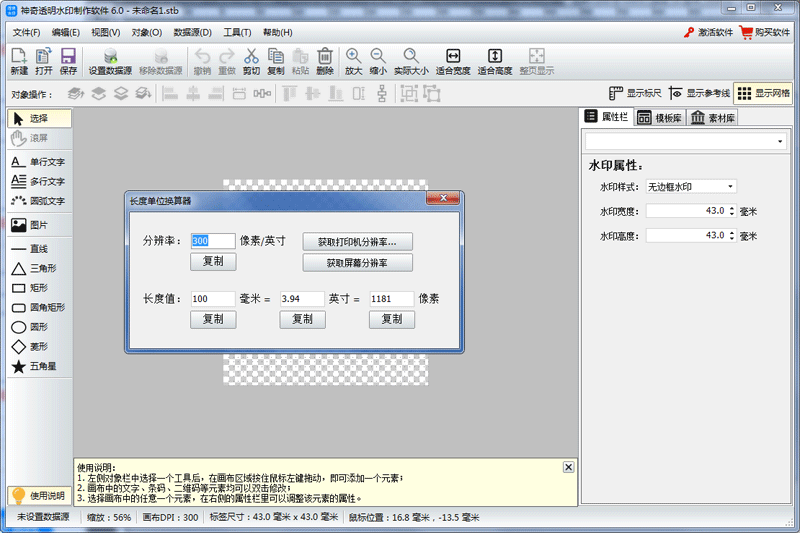
Task: Toggle 显示参考线 guide lines display
Action: pos(700,93)
